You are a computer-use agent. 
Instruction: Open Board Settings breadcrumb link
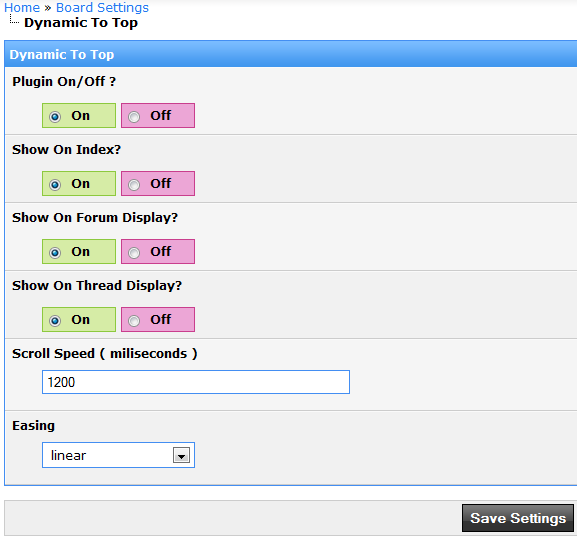coord(102,7)
